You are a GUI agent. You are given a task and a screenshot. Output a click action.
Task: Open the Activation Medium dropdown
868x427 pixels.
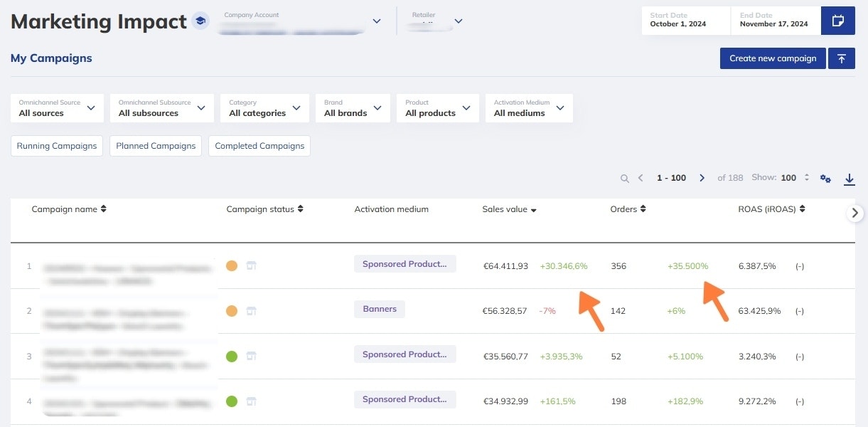tap(529, 108)
